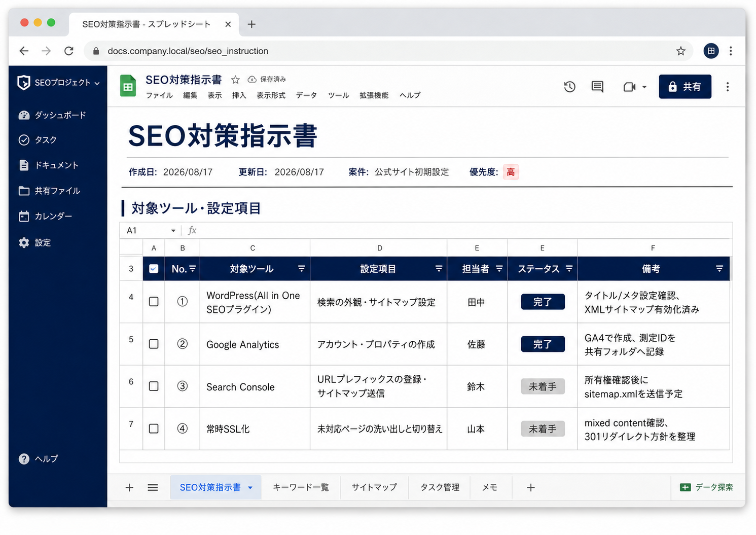Click the 高 priority badge
This screenshot has height=535, width=756.
click(x=511, y=172)
